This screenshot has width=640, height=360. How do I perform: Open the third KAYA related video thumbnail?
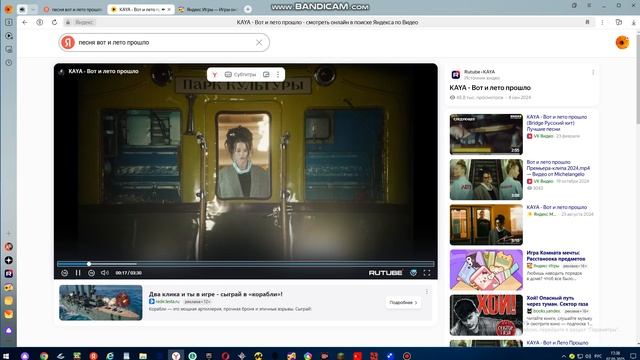pyautogui.click(x=486, y=224)
